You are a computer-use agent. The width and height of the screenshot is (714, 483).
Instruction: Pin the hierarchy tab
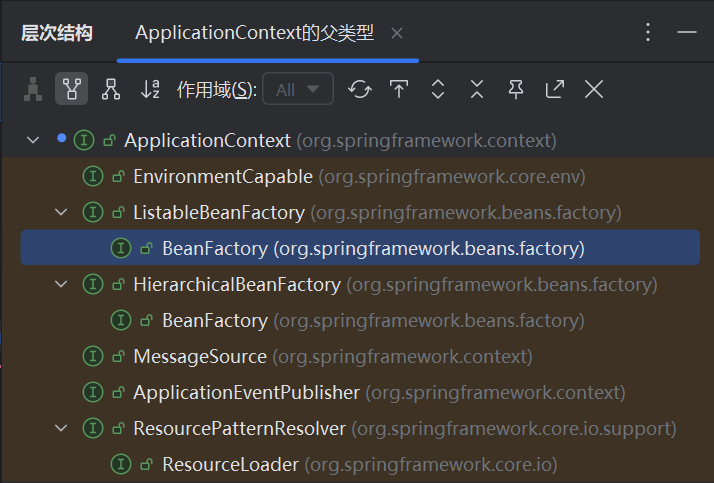pyautogui.click(x=515, y=89)
